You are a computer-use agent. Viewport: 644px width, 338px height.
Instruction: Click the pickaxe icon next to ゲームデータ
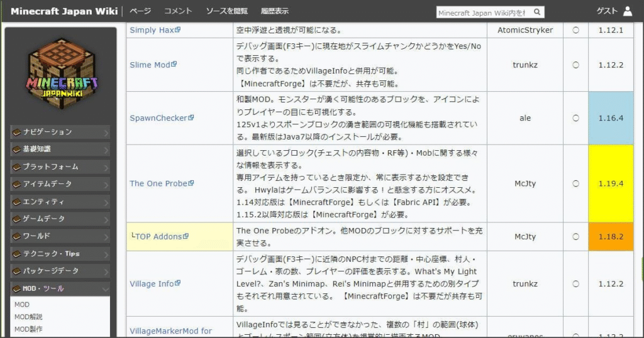(x=16, y=219)
